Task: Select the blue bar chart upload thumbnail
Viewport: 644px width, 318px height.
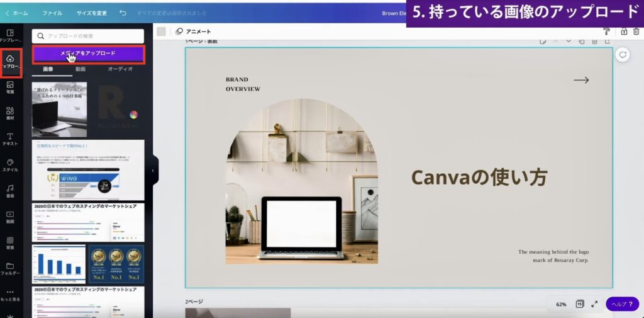Action: 58,264
